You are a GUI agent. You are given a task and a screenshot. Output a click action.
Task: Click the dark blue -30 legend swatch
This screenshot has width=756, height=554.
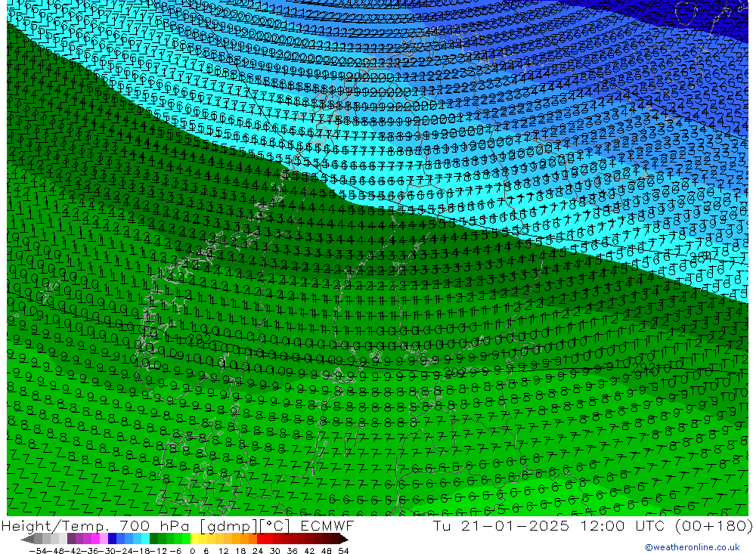113,539
